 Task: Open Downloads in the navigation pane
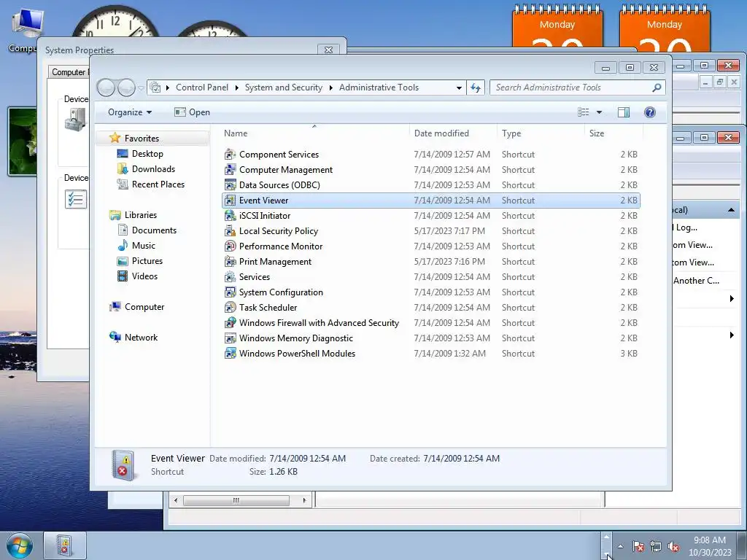point(153,169)
